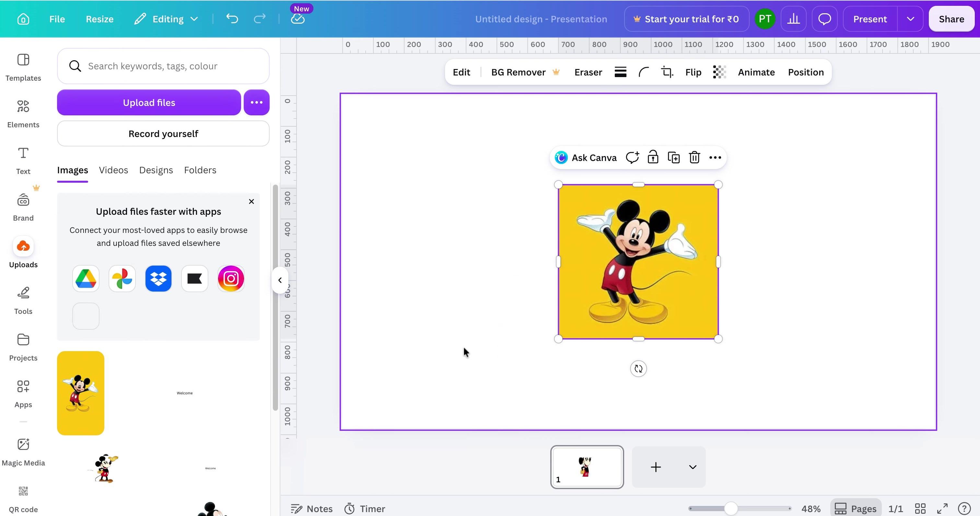
Task: Click the redo arrow
Action: click(260, 19)
